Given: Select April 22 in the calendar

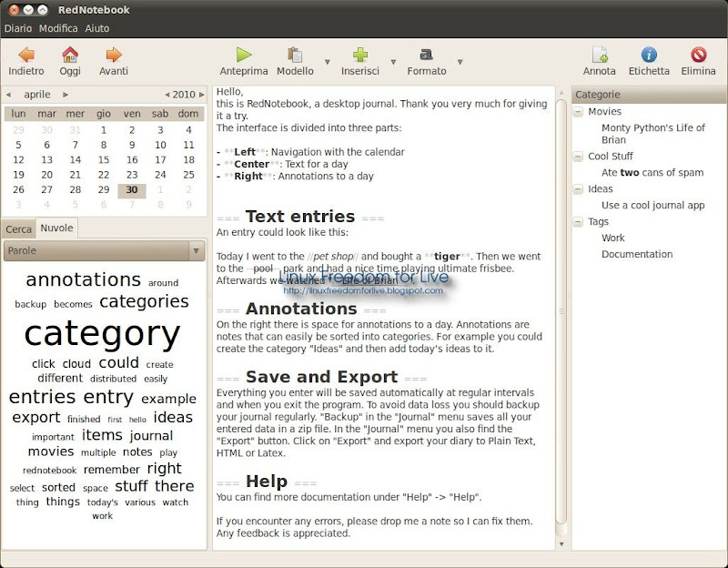Looking at the screenshot, I should coord(104,175).
